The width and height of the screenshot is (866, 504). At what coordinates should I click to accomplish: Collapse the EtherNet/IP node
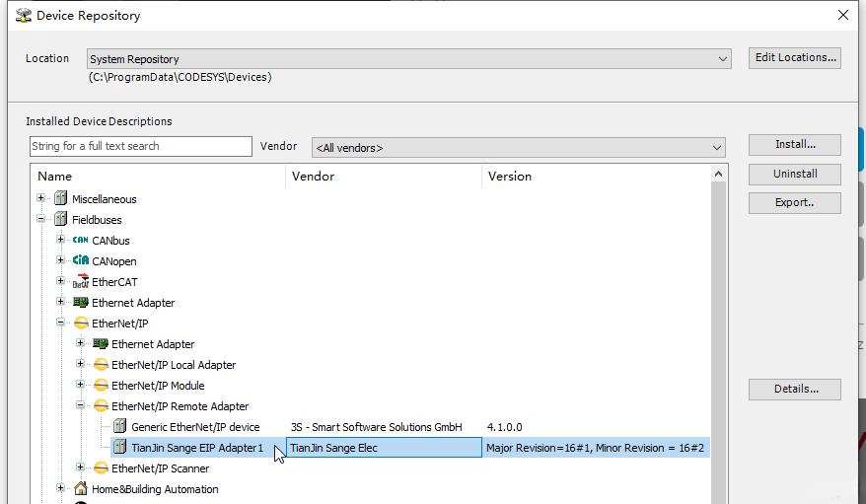point(61,323)
